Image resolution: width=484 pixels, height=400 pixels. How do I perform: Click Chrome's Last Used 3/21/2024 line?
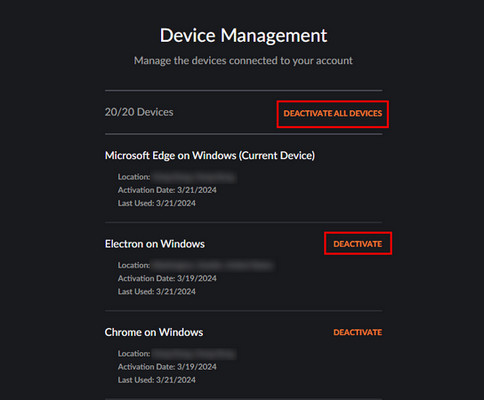coord(157,380)
